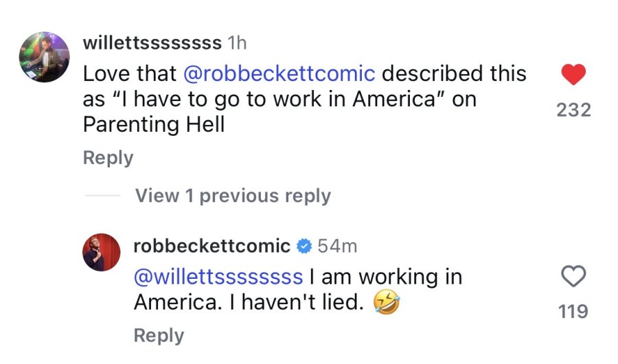The width and height of the screenshot is (618, 364).
Task: Click the 54m timestamp
Action: click(337, 246)
